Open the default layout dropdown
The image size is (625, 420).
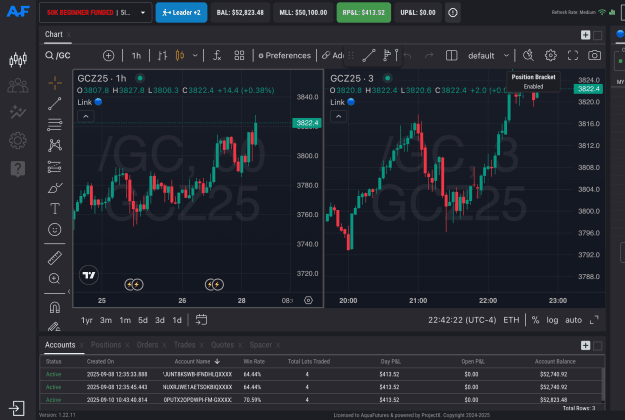point(489,55)
